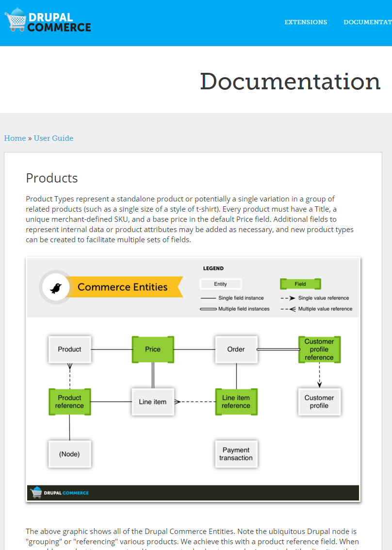Click the Drupal Commerce cart logo
This screenshot has height=550, width=392.
click(48, 20)
